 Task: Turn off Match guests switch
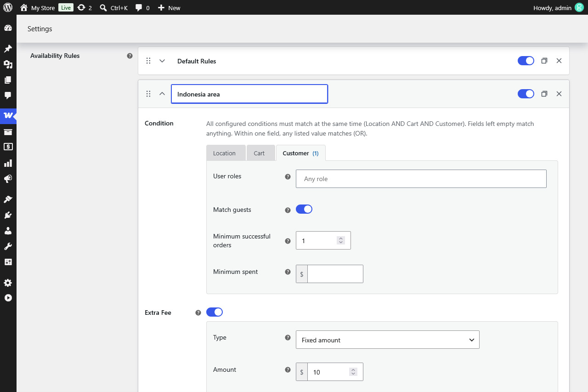pos(304,209)
